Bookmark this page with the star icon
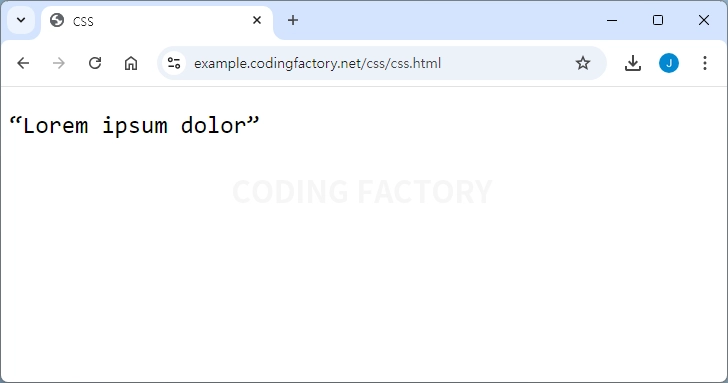 coord(583,63)
